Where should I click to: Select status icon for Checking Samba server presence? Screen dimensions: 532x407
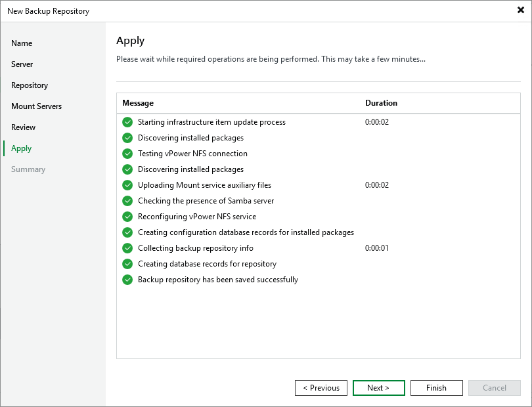127,201
